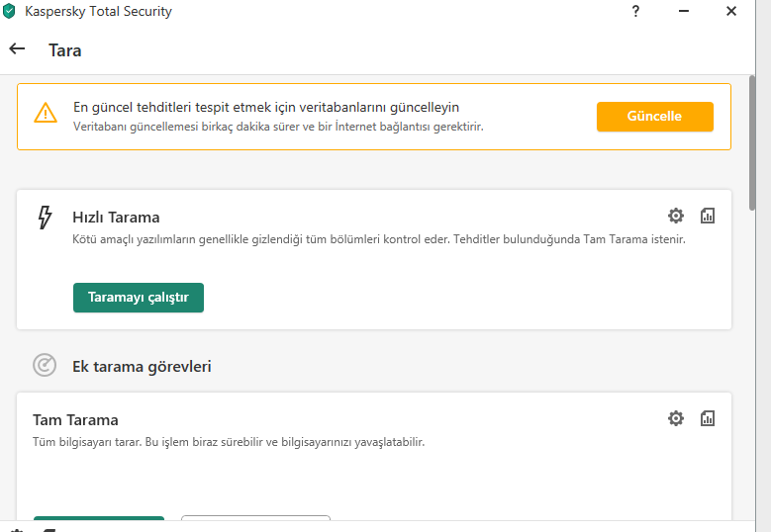
Task: Minimize the Kaspersky window
Action: click(x=684, y=12)
